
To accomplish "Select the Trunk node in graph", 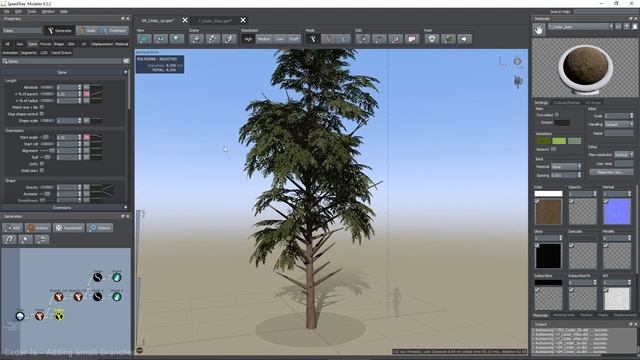I will 39,316.
